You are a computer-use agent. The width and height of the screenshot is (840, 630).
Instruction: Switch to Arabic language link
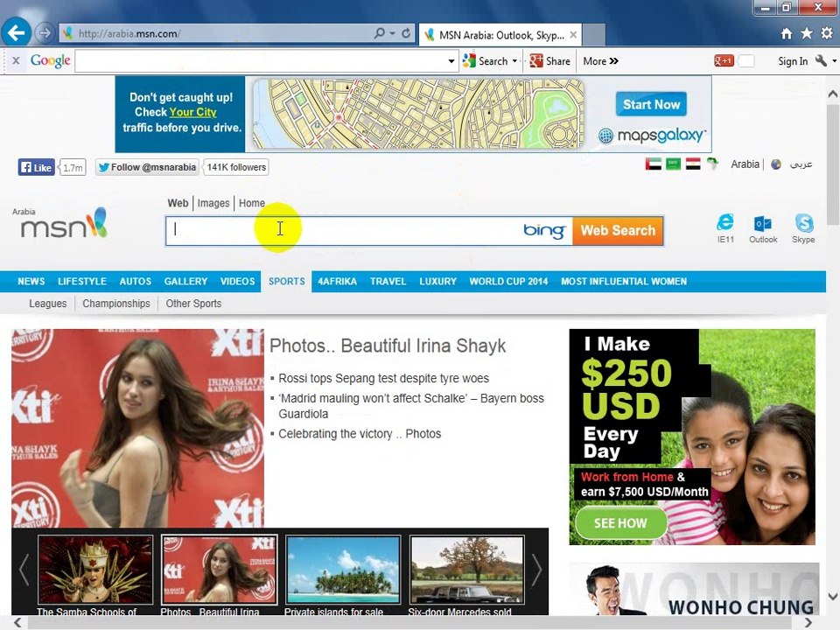coord(801,164)
